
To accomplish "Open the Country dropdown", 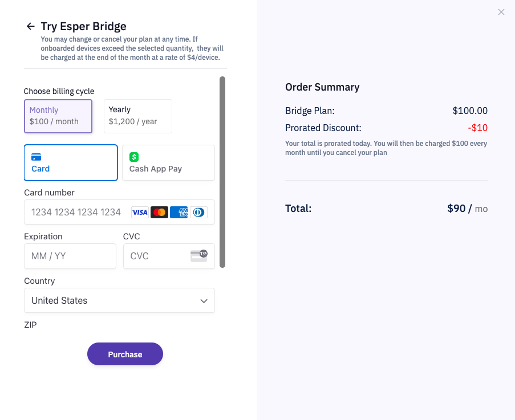I will point(120,300).
